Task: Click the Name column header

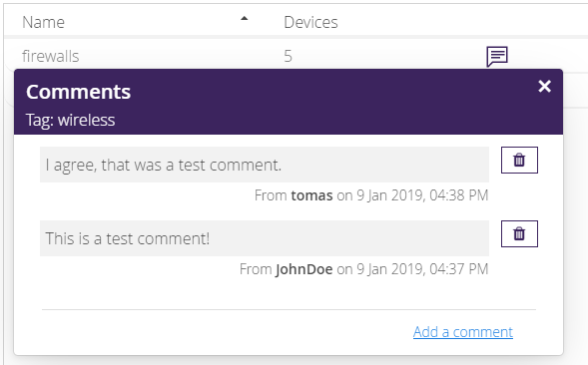Action: 44,23
